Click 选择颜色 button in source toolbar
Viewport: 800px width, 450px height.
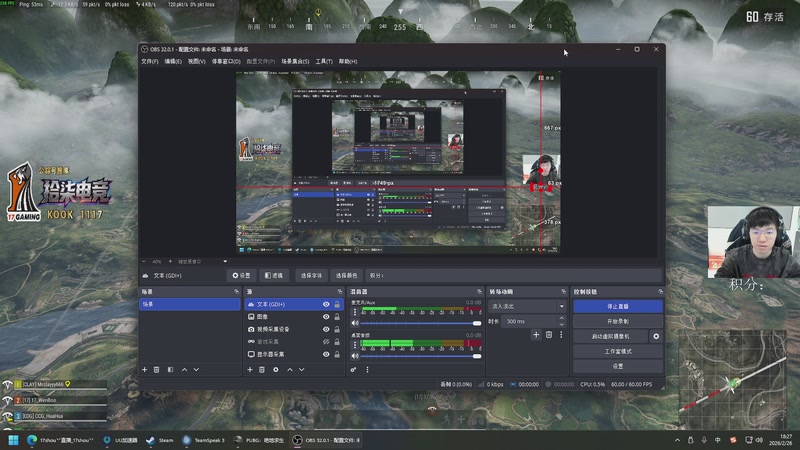coord(346,276)
